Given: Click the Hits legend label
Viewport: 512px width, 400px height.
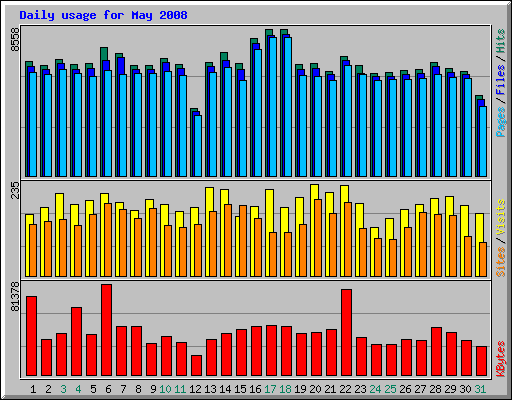Looking at the screenshot, I should pos(501,41).
